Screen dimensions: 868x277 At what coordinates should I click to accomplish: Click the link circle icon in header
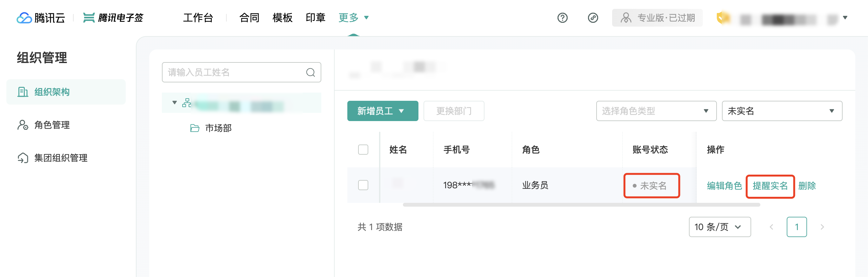593,18
